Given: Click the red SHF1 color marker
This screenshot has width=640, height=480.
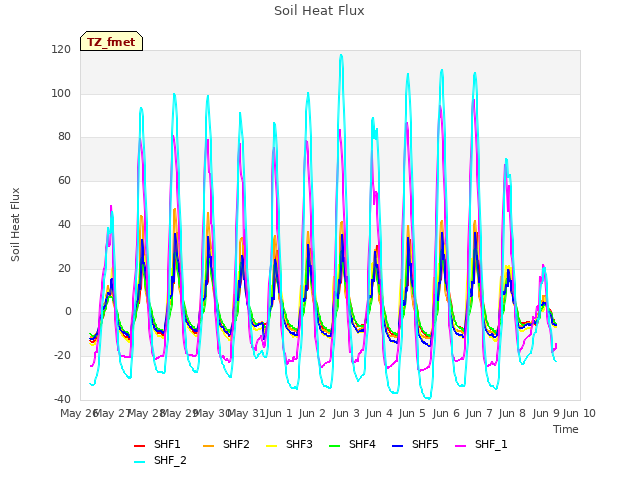Looking at the screenshot, I should click(x=140, y=446).
